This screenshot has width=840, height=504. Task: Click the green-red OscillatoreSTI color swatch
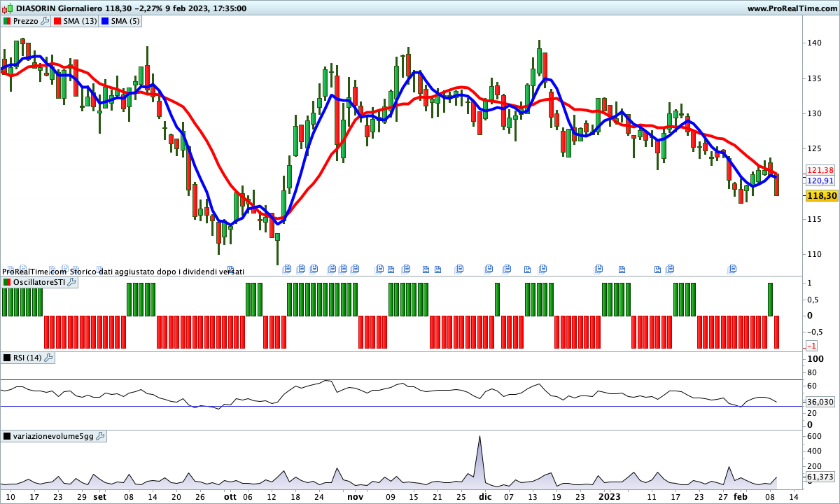point(7,282)
